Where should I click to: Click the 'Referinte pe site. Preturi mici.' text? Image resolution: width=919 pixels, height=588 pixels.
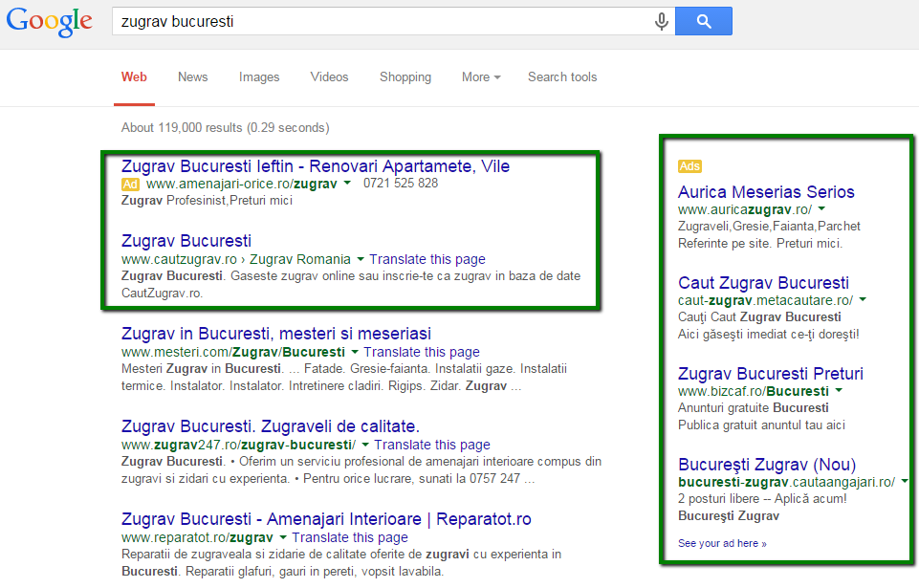click(x=760, y=243)
